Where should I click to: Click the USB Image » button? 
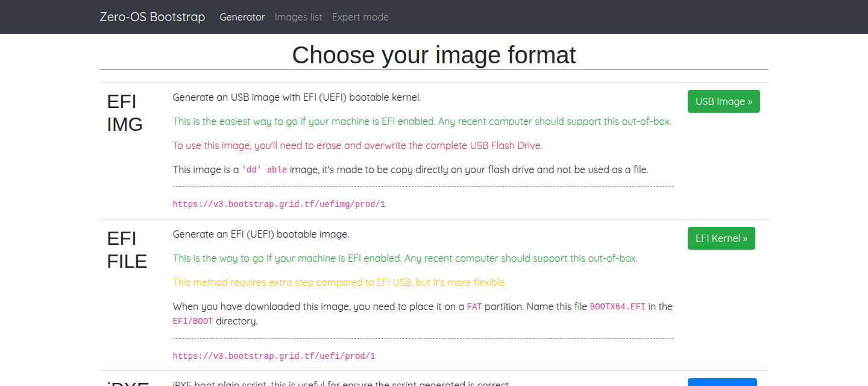click(724, 101)
